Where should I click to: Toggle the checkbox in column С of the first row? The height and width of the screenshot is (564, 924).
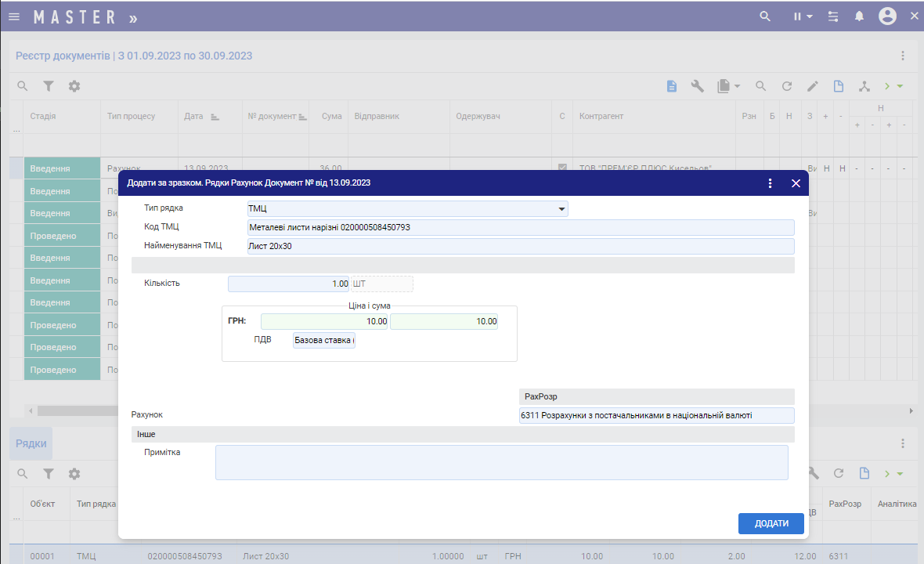561,168
